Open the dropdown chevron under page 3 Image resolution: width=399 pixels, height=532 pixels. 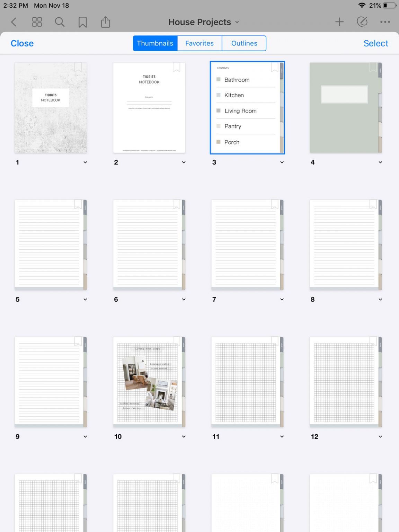click(282, 162)
